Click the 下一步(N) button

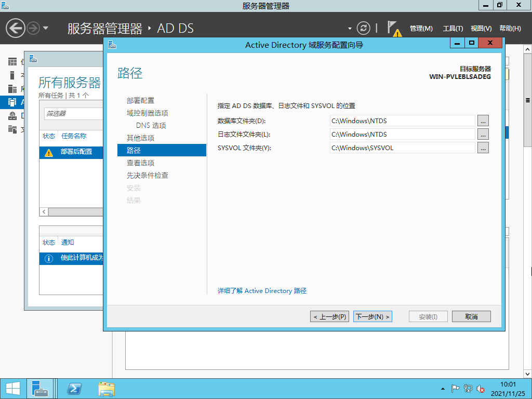pyautogui.click(x=373, y=316)
